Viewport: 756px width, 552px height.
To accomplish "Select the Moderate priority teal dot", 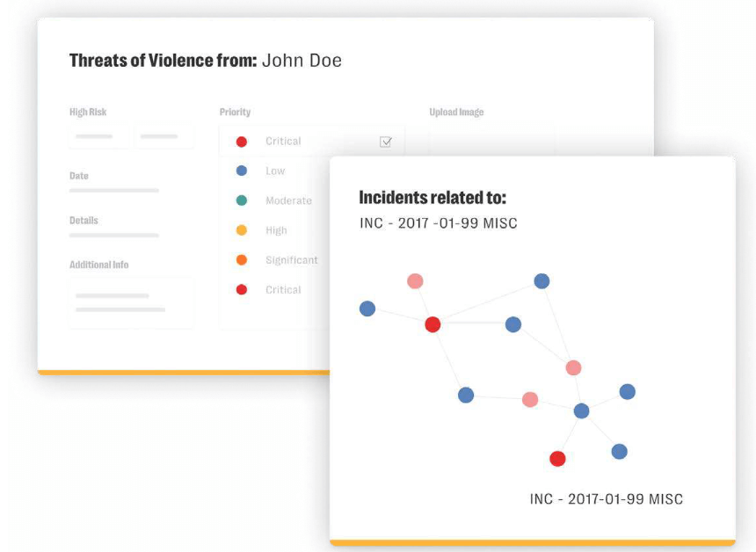I will pos(241,200).
